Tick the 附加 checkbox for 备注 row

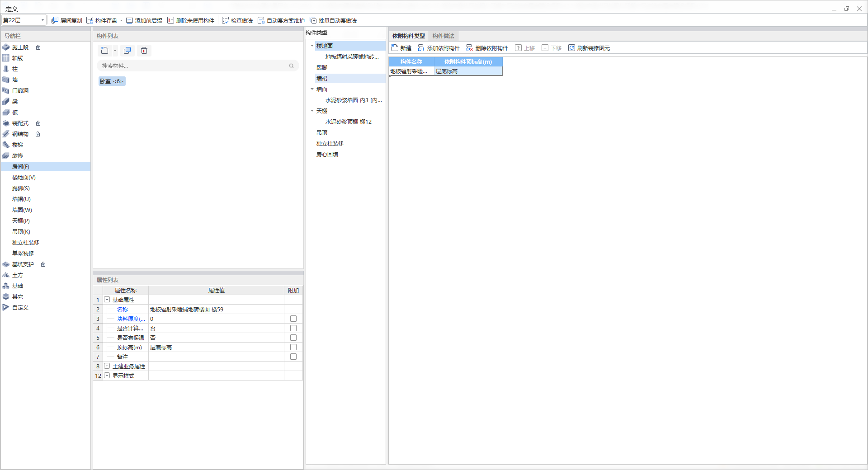click(293, 357)
